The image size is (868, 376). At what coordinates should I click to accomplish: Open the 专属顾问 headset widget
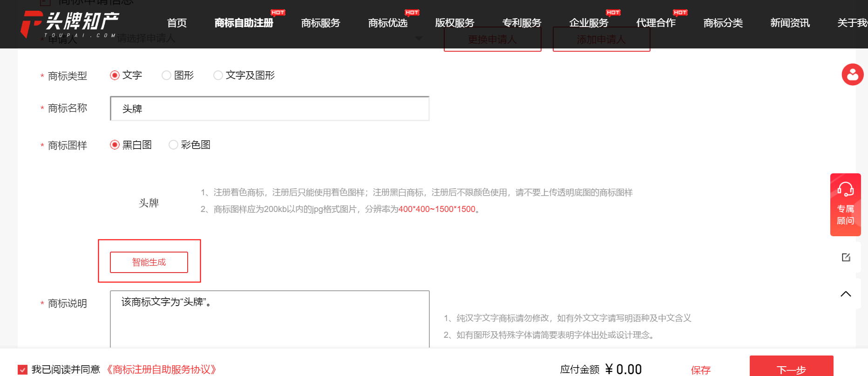coord(845,205)
